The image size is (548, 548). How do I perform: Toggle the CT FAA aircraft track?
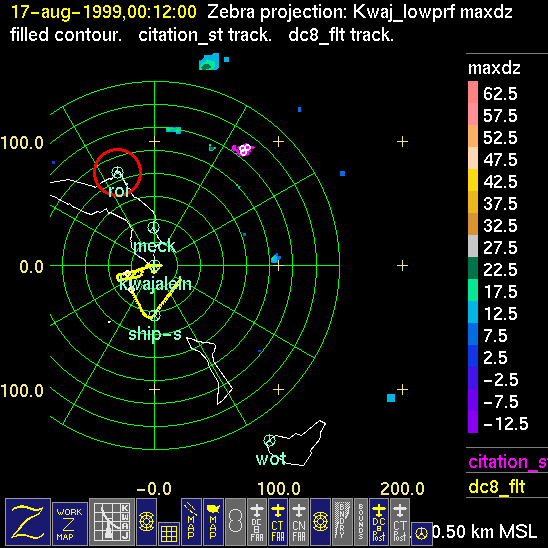278,522
